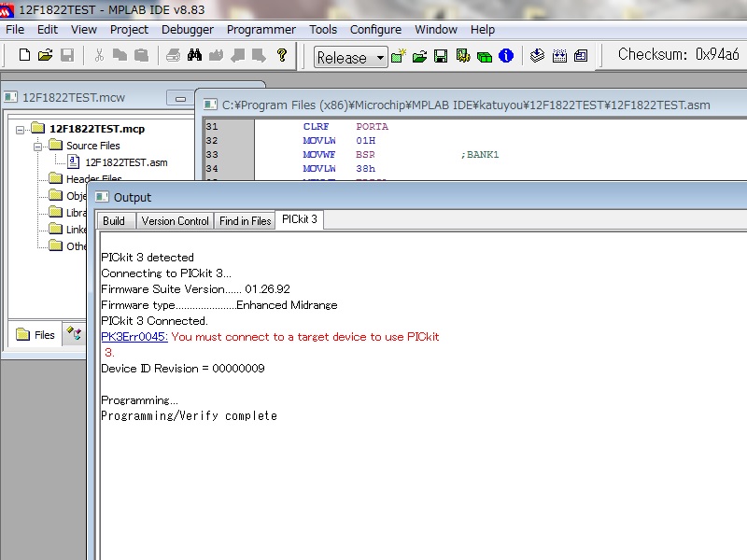Open the Configure menu
Viewport: 747px width, 560px height.
click(375, 29)
